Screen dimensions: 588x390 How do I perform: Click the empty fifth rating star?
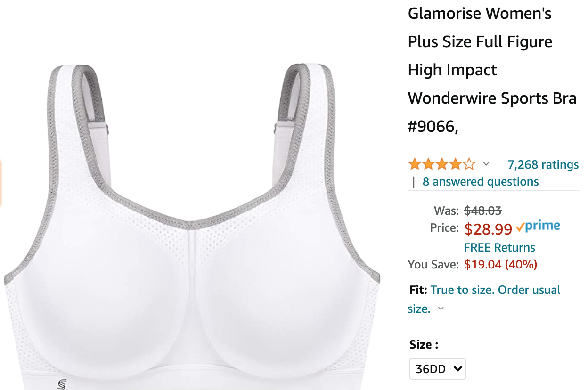click(469, 164)
